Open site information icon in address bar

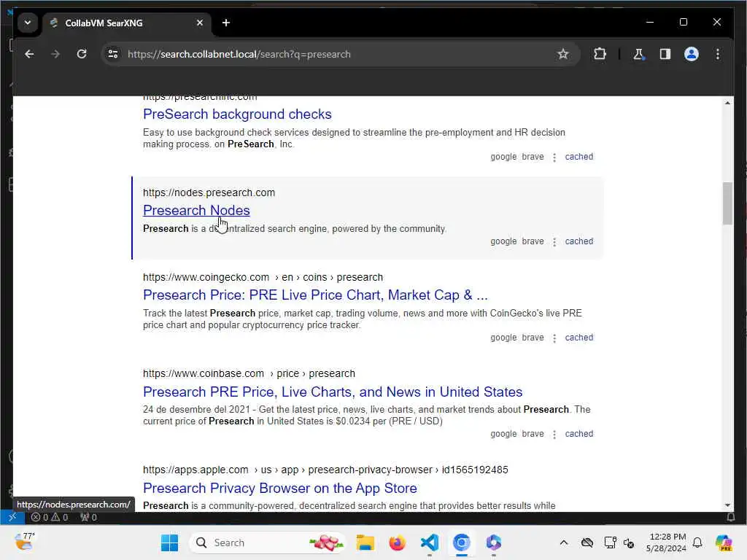[x=113, y=54]
